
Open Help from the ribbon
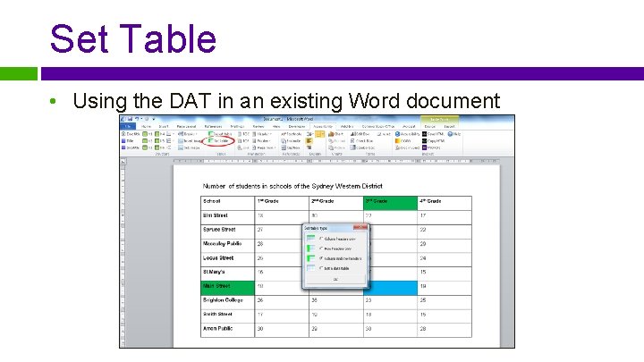click(x=453, y=134)
